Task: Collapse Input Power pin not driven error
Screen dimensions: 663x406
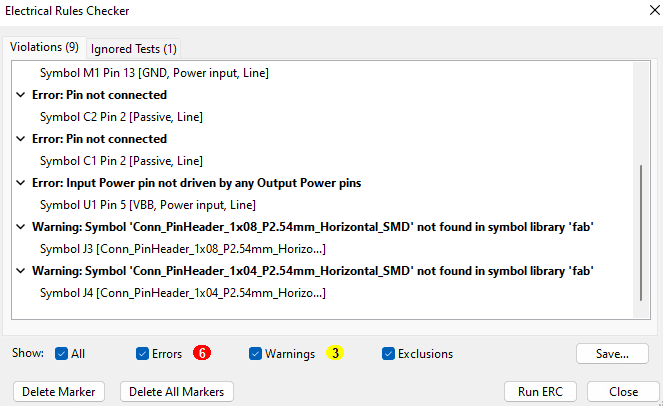Action: pyautogui.click(x=20, y=183)
